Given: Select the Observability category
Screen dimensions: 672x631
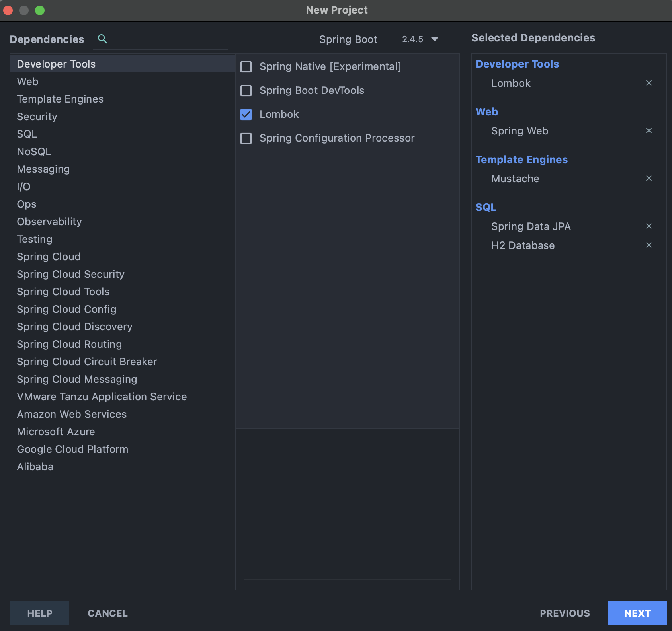Looking at the screenshot, I should 123,222.
